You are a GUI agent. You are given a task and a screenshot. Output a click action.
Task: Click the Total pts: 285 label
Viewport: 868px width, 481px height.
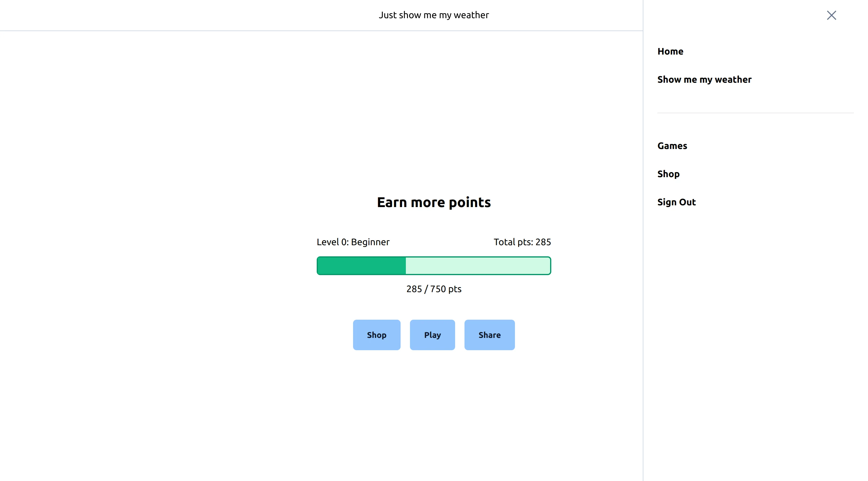[522, 242]
